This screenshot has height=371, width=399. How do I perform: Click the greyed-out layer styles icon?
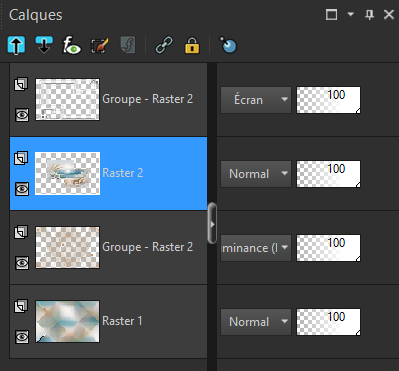pos(128,45)
